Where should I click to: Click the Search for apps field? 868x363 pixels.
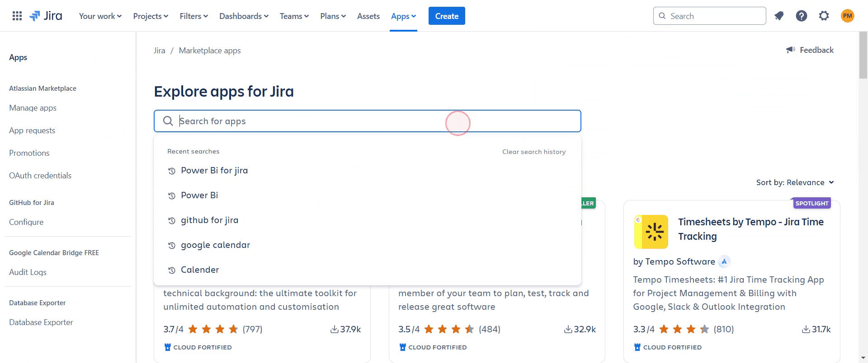pos(368,121)
